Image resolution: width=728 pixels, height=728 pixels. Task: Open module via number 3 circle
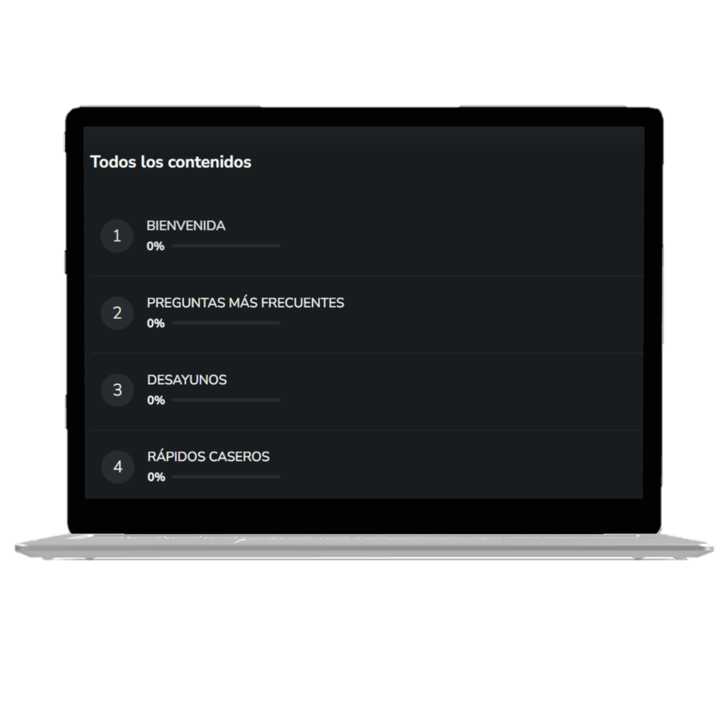117,390
